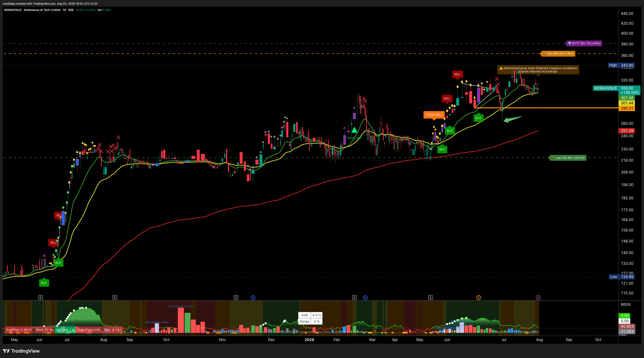Click the warning triangle icon in the alert label
The image size is (644, 358).
(x=501, y=68)
